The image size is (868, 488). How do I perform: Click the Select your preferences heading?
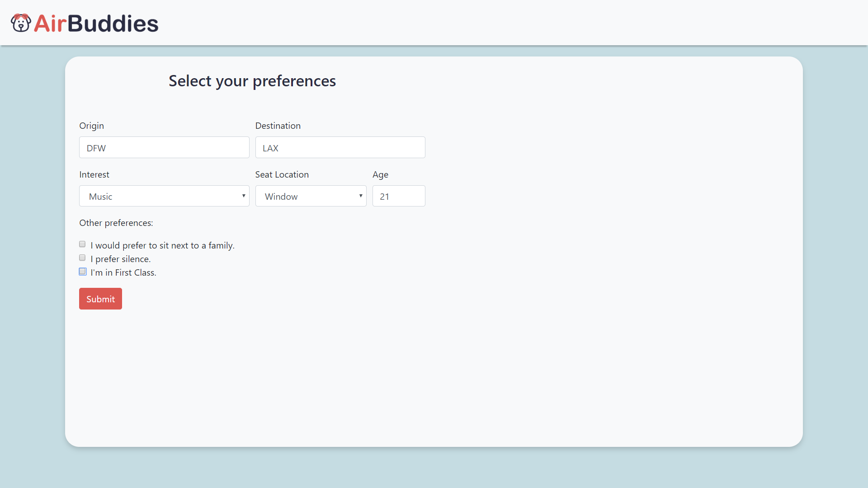252,81
